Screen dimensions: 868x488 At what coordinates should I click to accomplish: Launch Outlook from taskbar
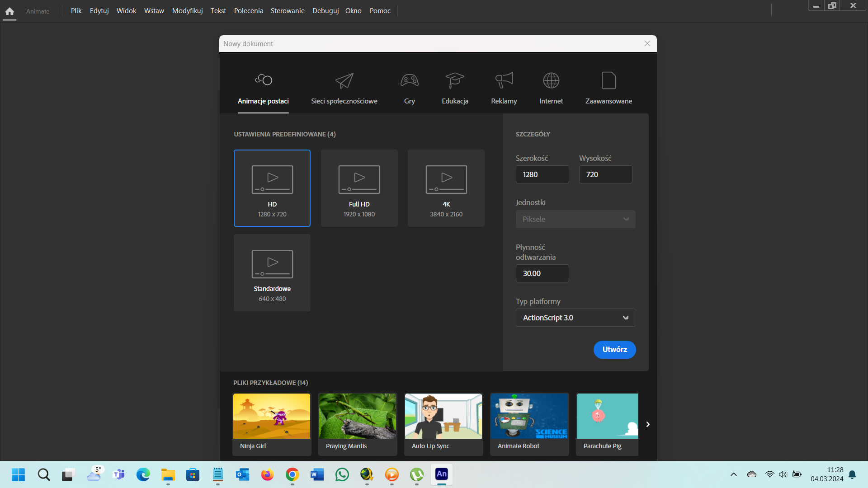242,474
